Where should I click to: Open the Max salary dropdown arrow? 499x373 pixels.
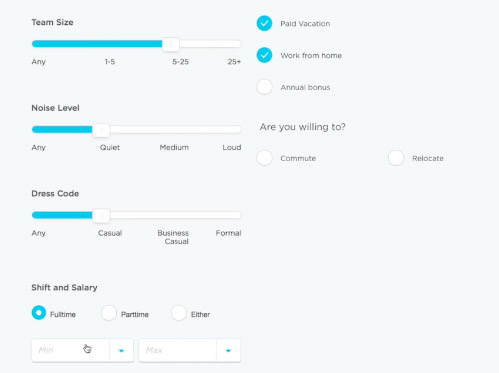(x=228, y=350)
